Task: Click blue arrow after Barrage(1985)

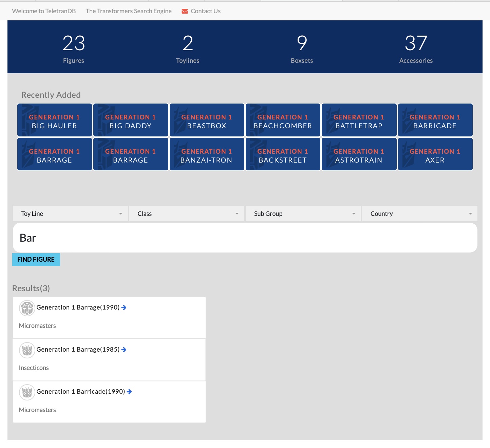Action: 124,350
